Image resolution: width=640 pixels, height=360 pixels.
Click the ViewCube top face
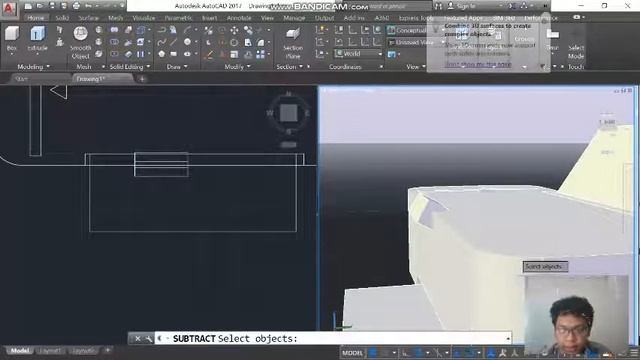[289, 113]
